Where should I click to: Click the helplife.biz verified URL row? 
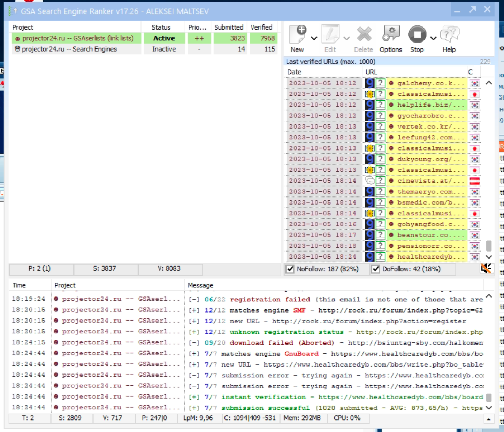pyautogui.click(x=383, y=105)
